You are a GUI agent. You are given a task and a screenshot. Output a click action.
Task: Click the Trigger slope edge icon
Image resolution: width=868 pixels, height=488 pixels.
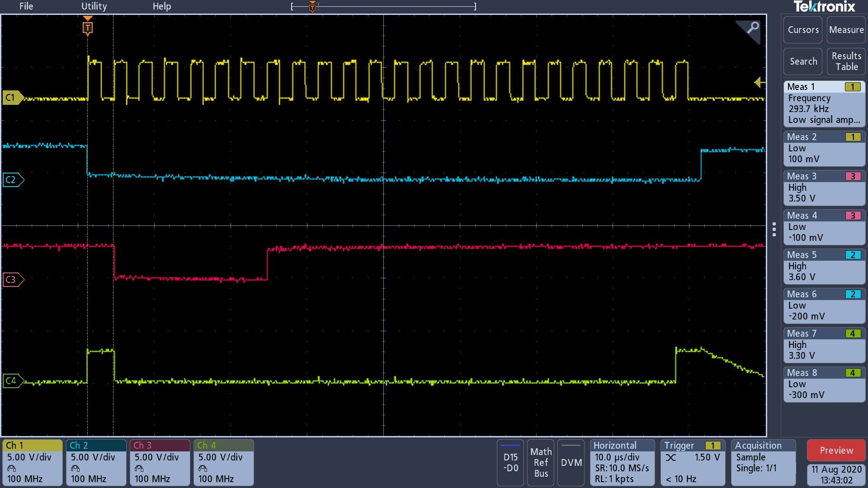(x=671, y=458)
